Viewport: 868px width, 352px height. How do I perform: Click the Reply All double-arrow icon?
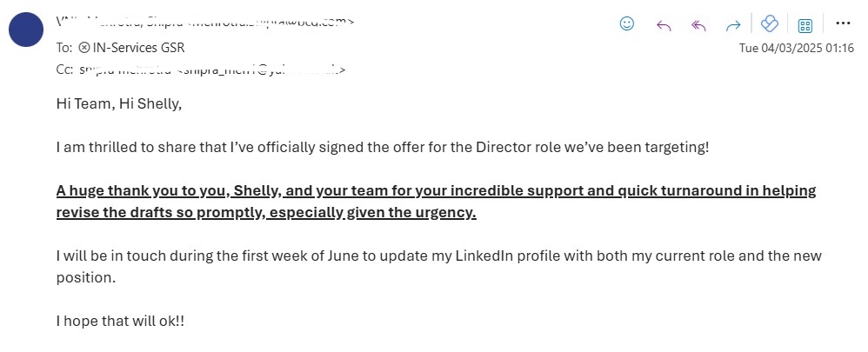698,24
